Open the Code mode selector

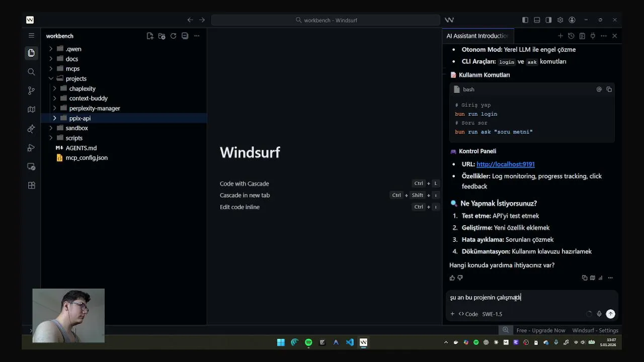(468, 314)
